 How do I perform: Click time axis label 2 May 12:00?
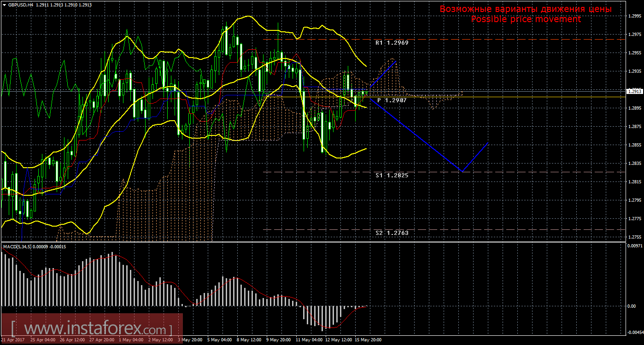click(161, 340)
